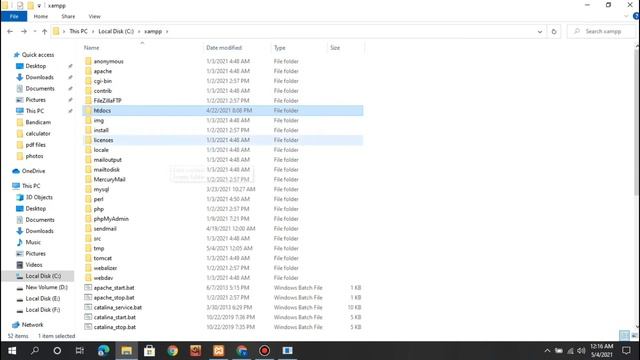Open Downloads in Quick access
The image size is (640, 360).
tap(40, 77)
